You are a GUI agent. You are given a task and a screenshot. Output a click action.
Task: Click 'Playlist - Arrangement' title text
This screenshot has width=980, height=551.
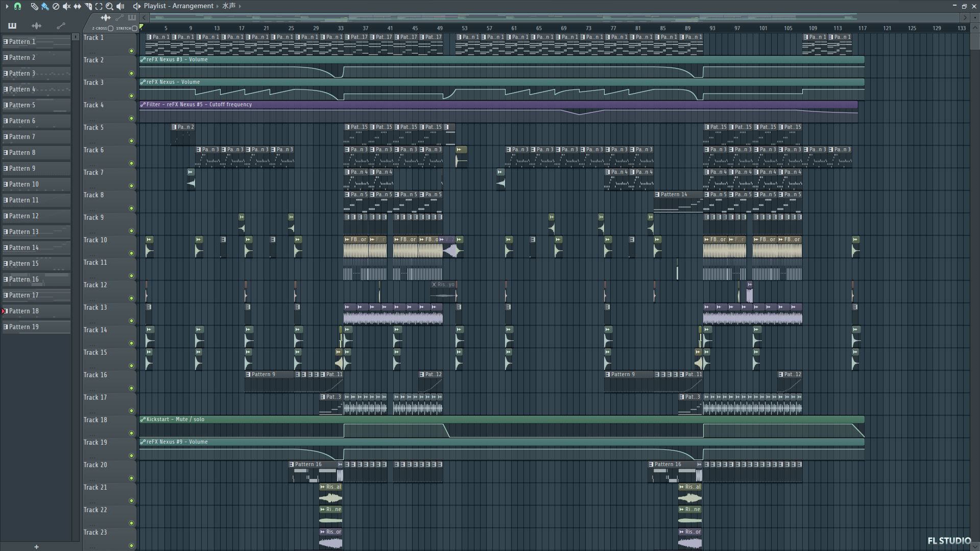pyautogui.click(x=178, y=6)
